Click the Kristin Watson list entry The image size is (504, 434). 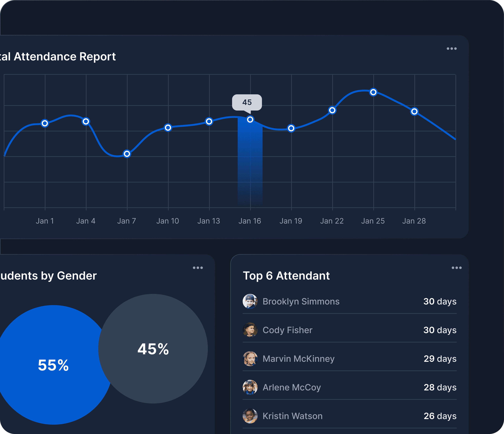(292, 416)
